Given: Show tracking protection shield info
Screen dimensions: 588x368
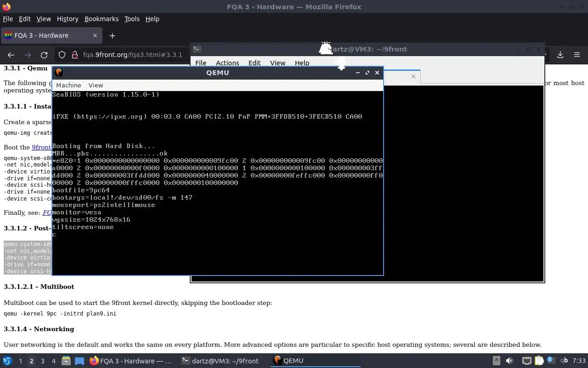Looking at the screenshot, I should point(62,55).
